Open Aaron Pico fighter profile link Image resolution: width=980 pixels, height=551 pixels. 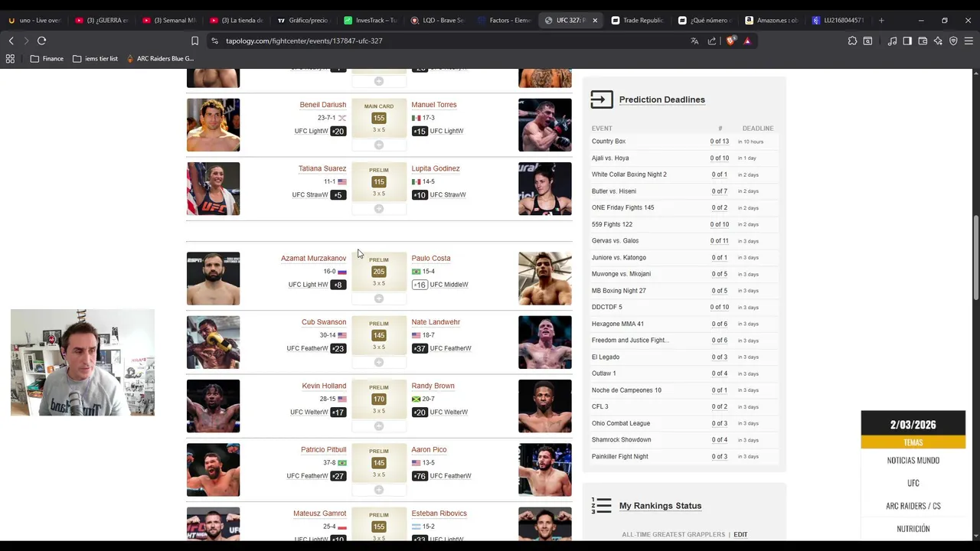(429, 450)
